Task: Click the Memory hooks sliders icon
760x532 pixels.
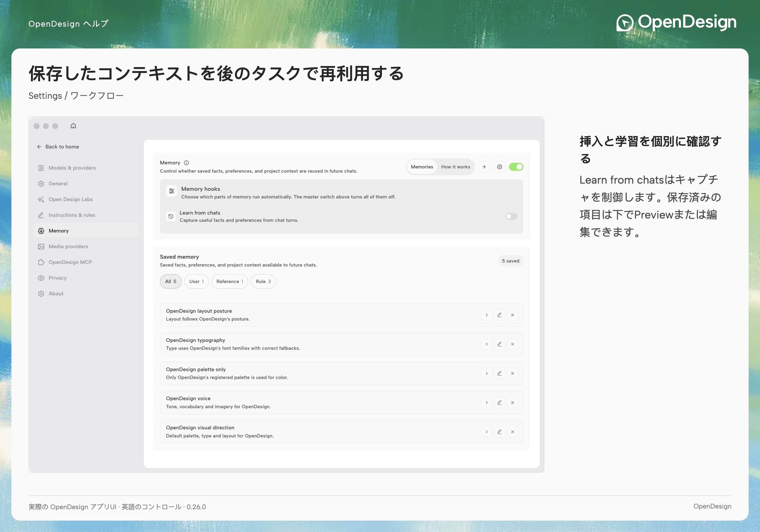Action: [x=171, y=191]
